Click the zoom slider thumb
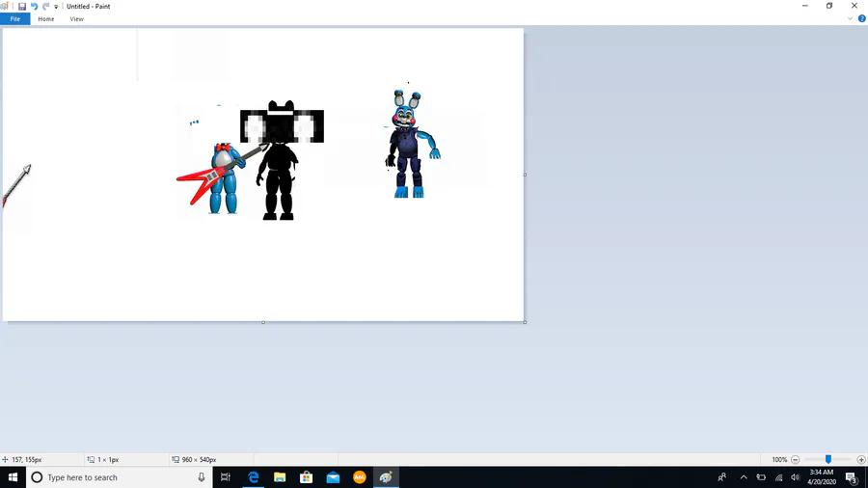868x488 pixels. click(x=828, y=460)
